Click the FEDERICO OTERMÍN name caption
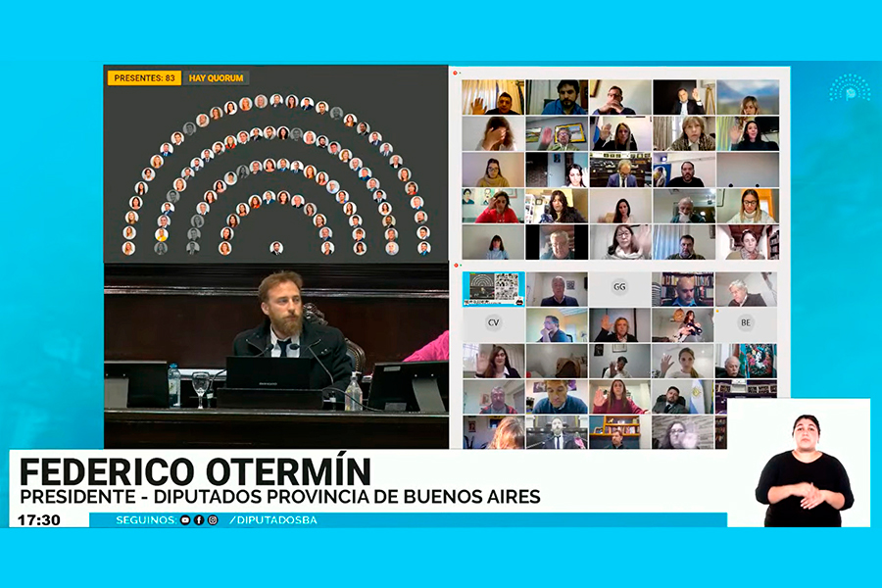This screenshot has height=588, width=882. (195, 470)
